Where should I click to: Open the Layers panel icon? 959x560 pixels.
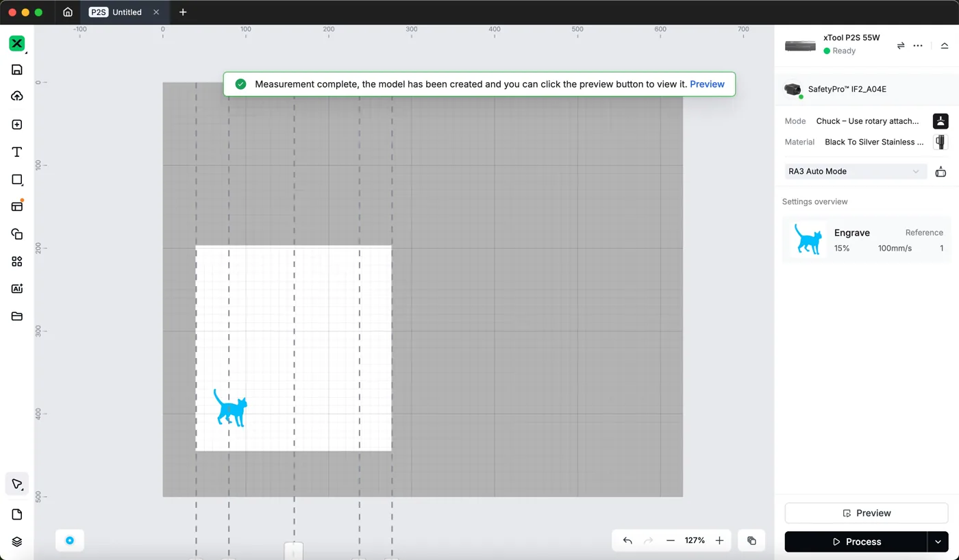(x=17, y=542)
